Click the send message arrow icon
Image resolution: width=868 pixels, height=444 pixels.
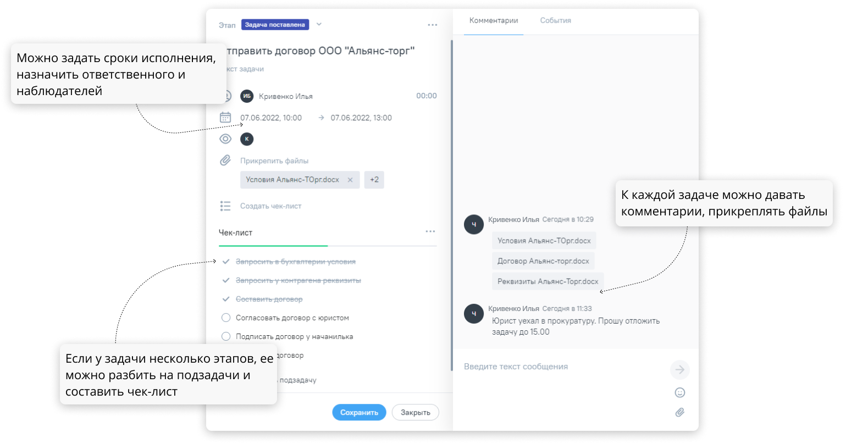pyautogui.click(x=679, y=370)
